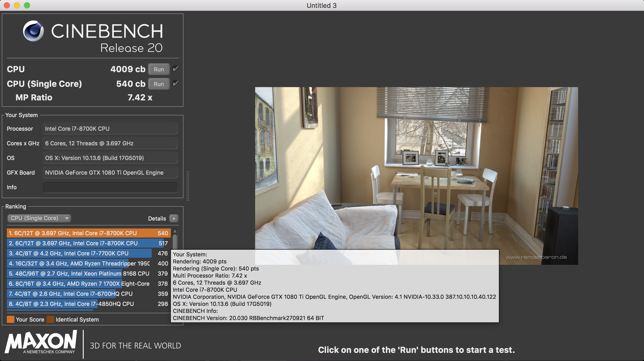Viewport: 644px width, 361px height.
Task: Click the CINEBENCH Version line in tooltip
Action: 248,318
